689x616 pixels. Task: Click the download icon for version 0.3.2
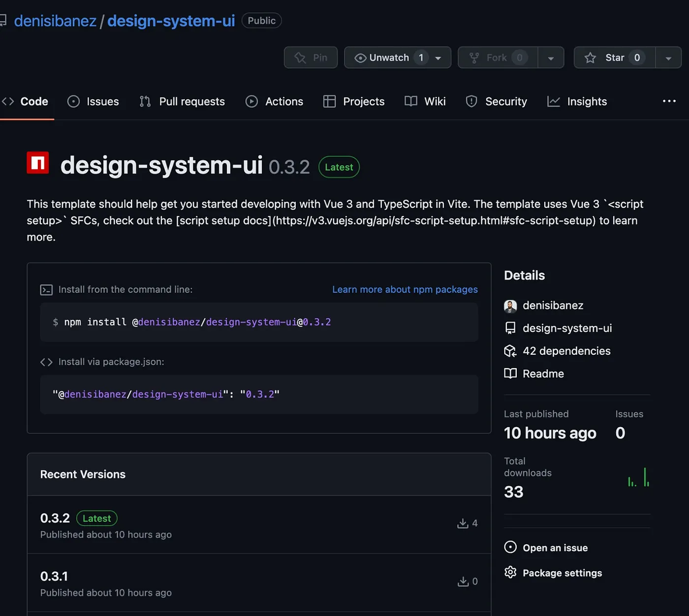click(463, 524)
